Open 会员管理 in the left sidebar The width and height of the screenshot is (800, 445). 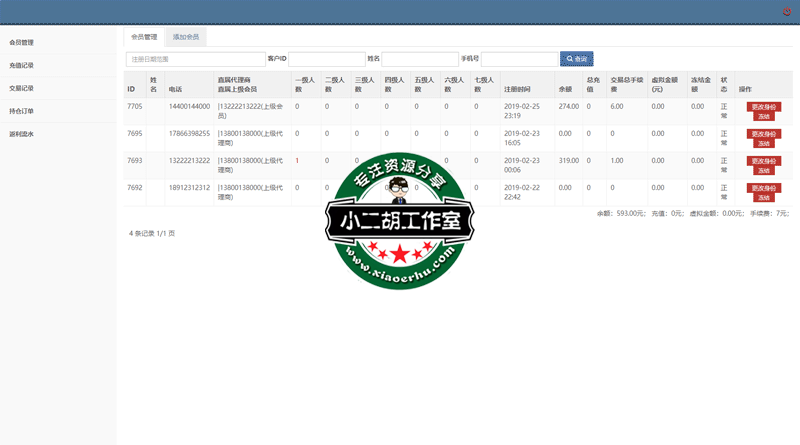click(x=21, y=42)
